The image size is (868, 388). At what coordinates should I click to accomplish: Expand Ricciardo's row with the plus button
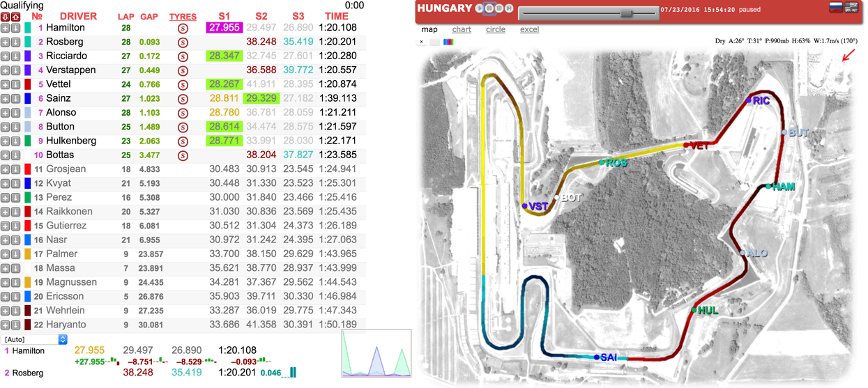click(x=5, y=56)
